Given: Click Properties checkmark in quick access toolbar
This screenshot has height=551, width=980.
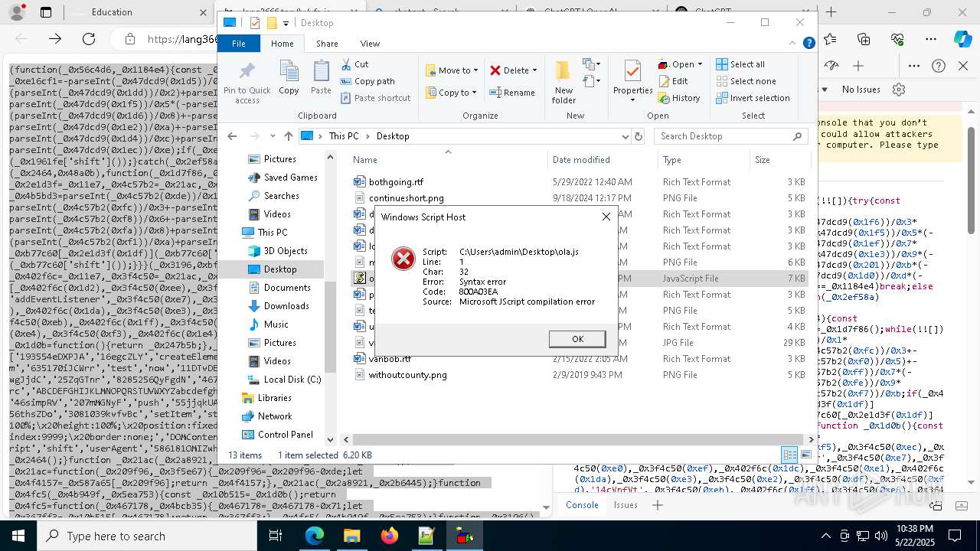Looking at the screenshot, I should [255, 23].
